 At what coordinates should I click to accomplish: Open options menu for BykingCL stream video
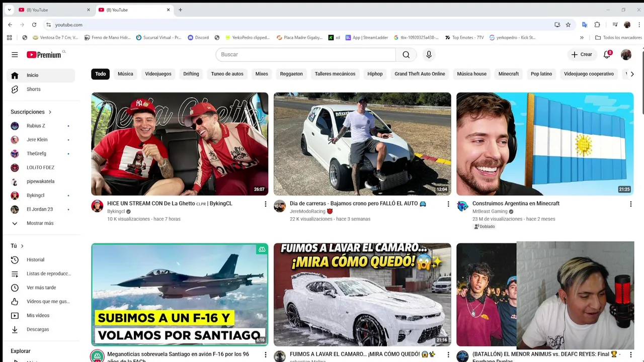[266, 204]
